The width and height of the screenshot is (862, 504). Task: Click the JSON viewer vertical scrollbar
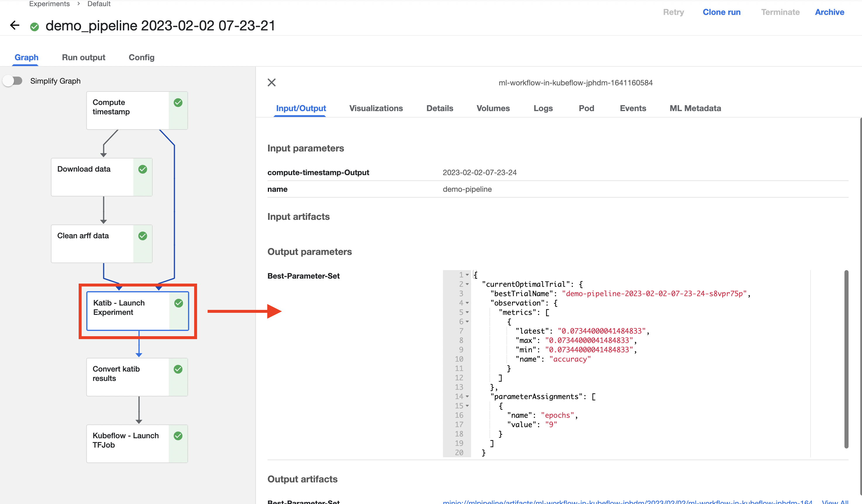pyautogui.click(x=846, y=359)
